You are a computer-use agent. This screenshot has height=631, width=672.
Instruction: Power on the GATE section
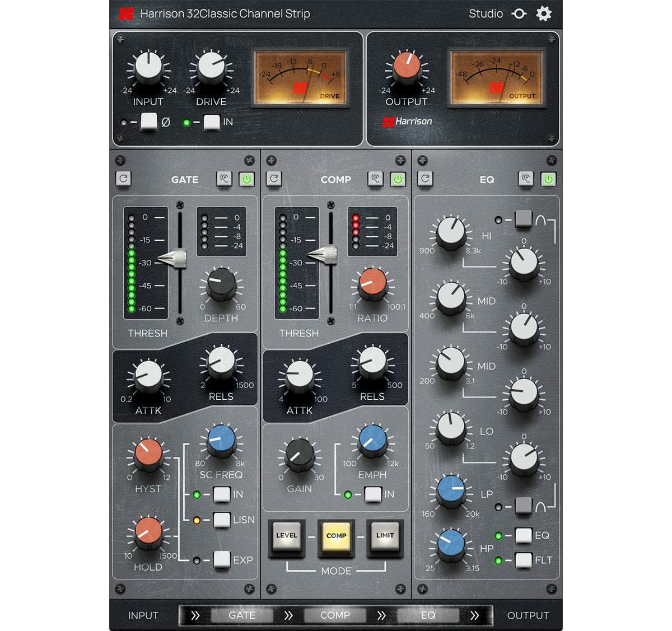click(246, 179)
